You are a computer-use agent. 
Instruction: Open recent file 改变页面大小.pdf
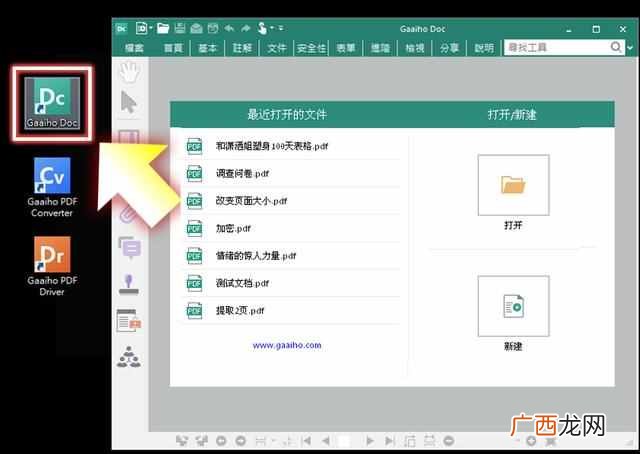coord(291,201)
